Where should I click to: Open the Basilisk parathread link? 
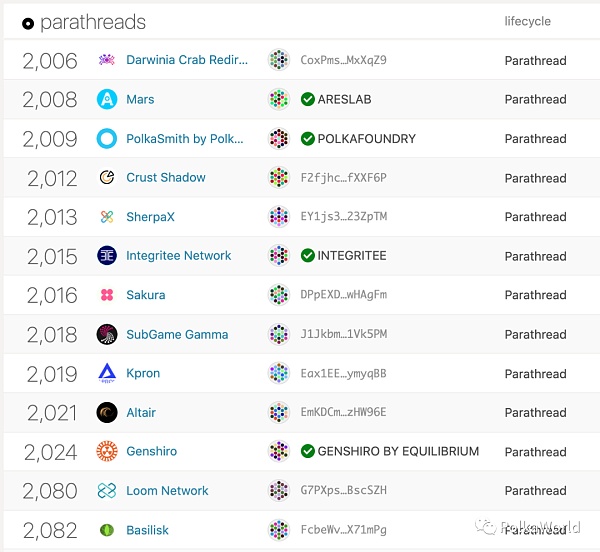tap(150, 530)
